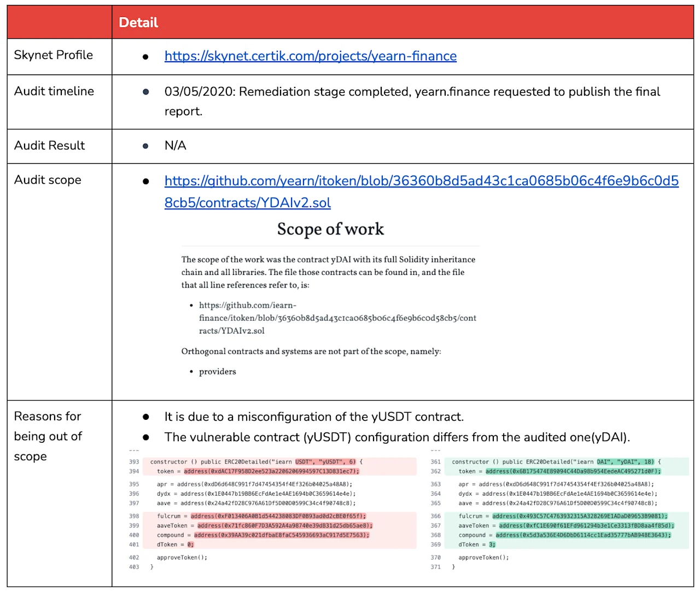Click the 'Orthogonal contracts and systems' sentence

[311, 351]
